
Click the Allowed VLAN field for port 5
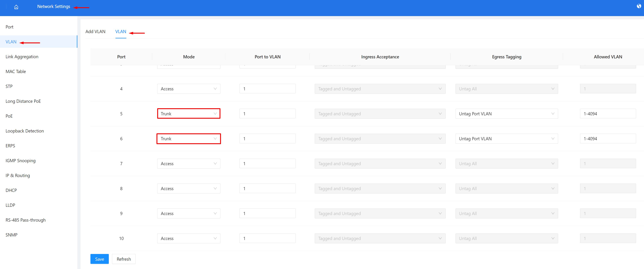(608, 113)
